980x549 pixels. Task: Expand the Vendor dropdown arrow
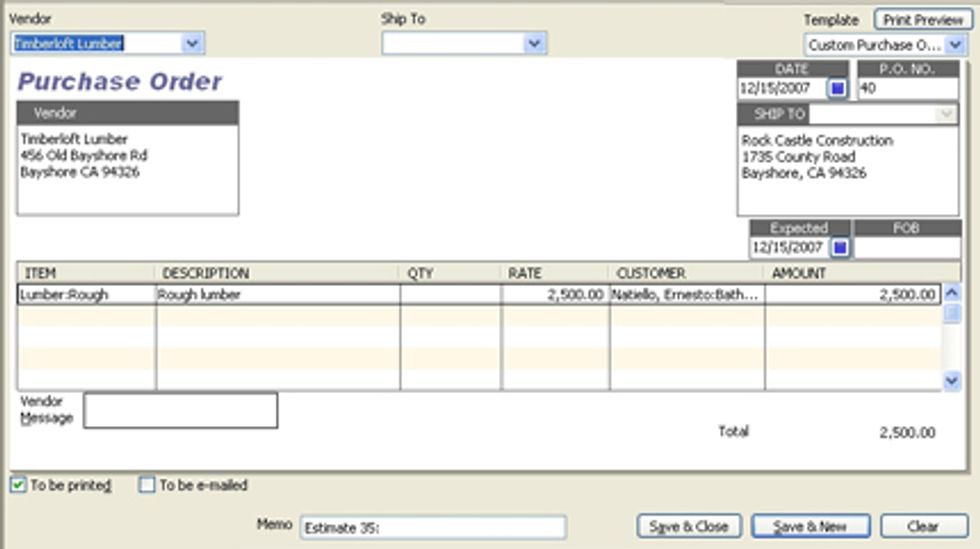(192, 43)
